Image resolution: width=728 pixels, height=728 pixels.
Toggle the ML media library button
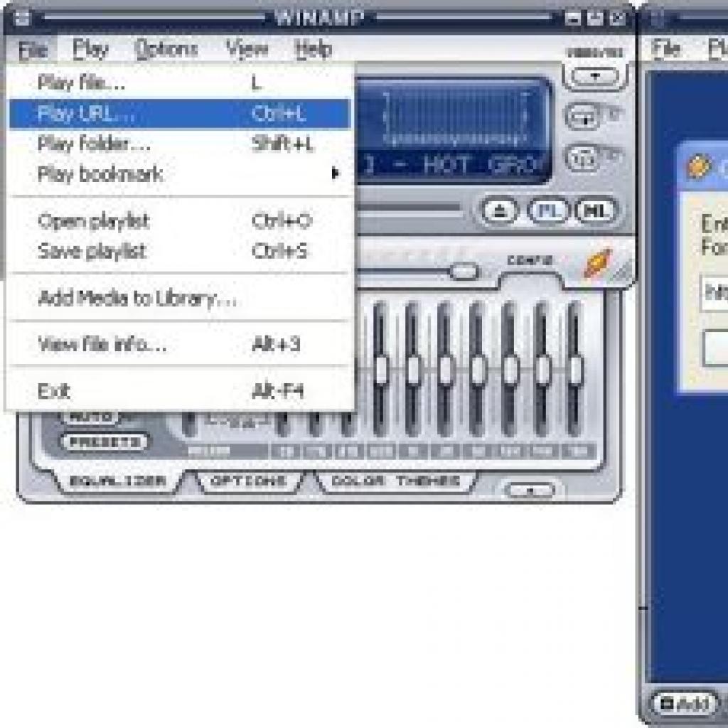596,211
